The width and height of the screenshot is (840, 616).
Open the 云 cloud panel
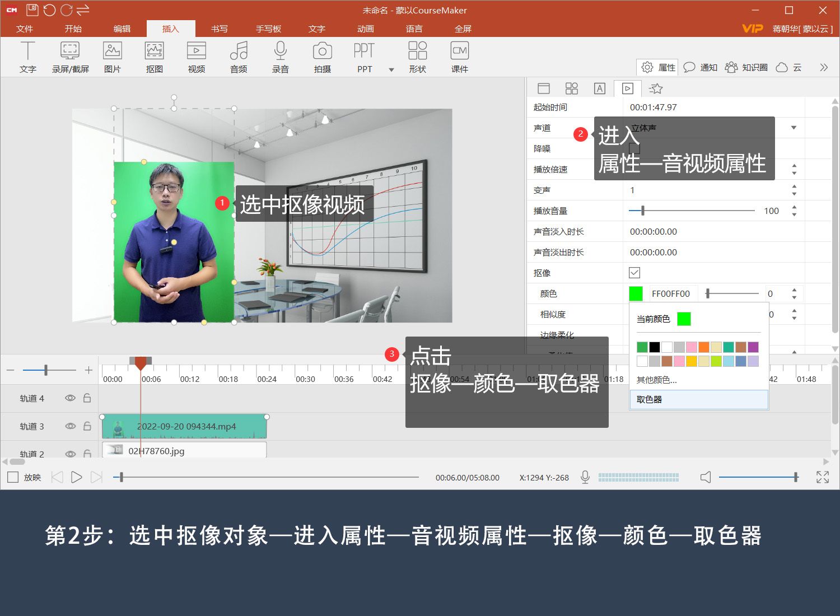789,67
